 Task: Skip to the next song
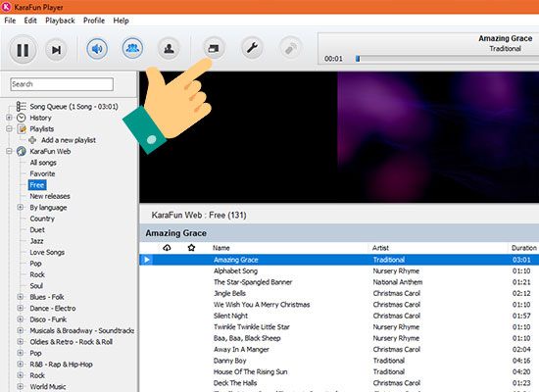point(56,50)
